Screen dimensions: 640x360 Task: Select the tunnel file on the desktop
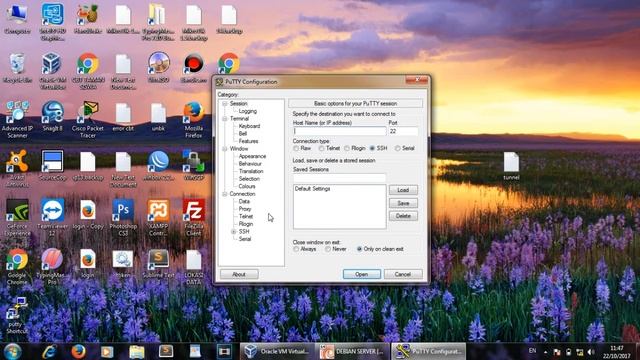click(x=511, y=165)
